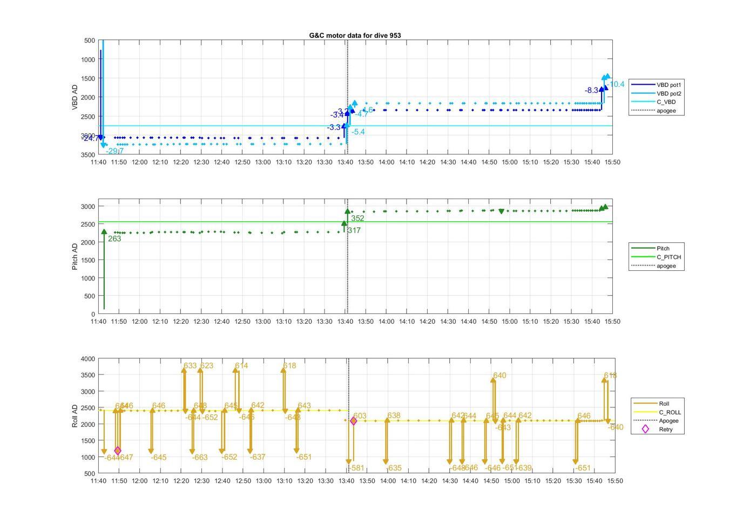The width and height of the screenshot is (756, 532).
Task: Click the "352" pitch move label
Action: click(357, 219)
